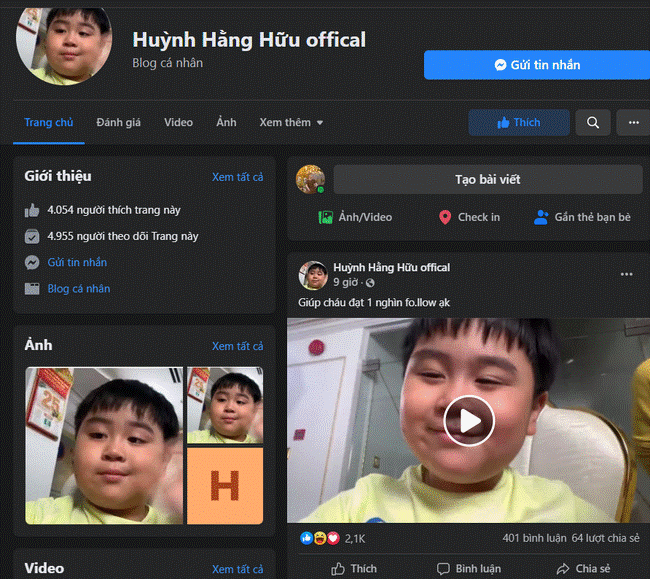The image size is (650, 579).
Task: Click Blog cá nhân under page title
Action: [x=167, y=63]
